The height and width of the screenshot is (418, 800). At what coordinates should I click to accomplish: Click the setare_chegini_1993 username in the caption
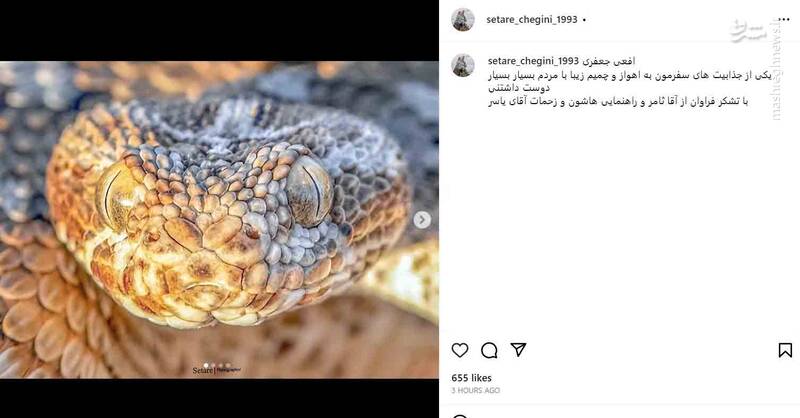(533, 61)
